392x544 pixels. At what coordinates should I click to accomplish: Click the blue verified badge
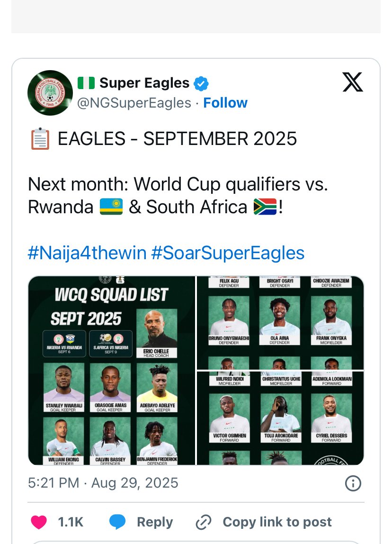[201, 84]
